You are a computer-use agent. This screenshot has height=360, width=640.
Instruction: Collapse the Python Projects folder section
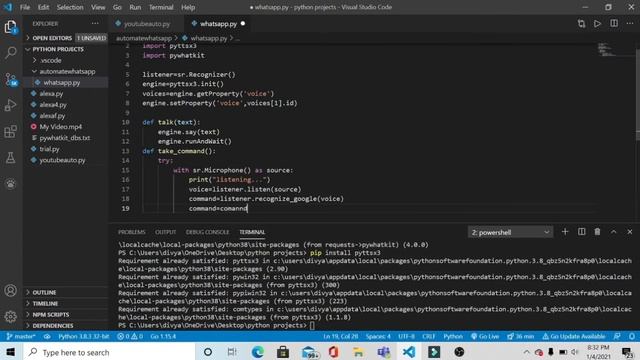pos(65,49)
